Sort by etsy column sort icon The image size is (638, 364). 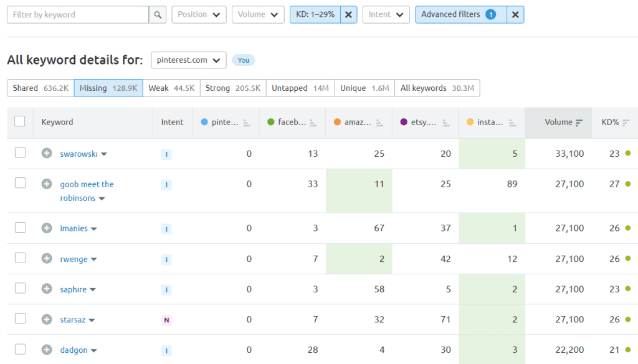[446, 123]
